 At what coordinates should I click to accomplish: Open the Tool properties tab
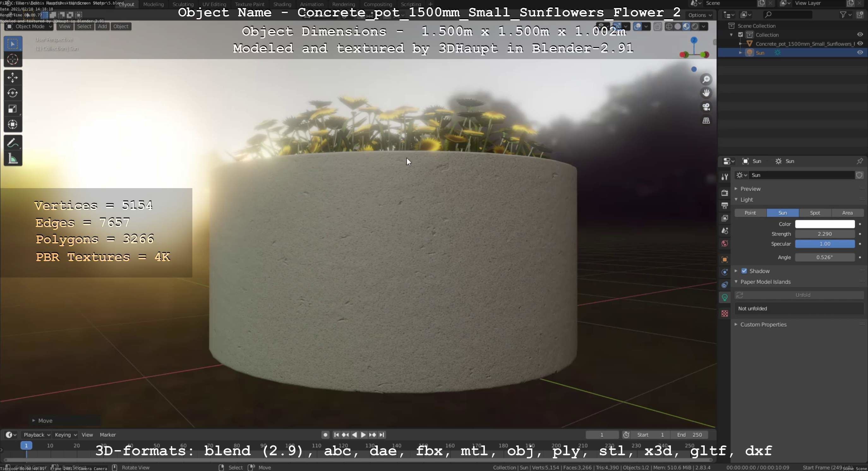click(725, 177)
